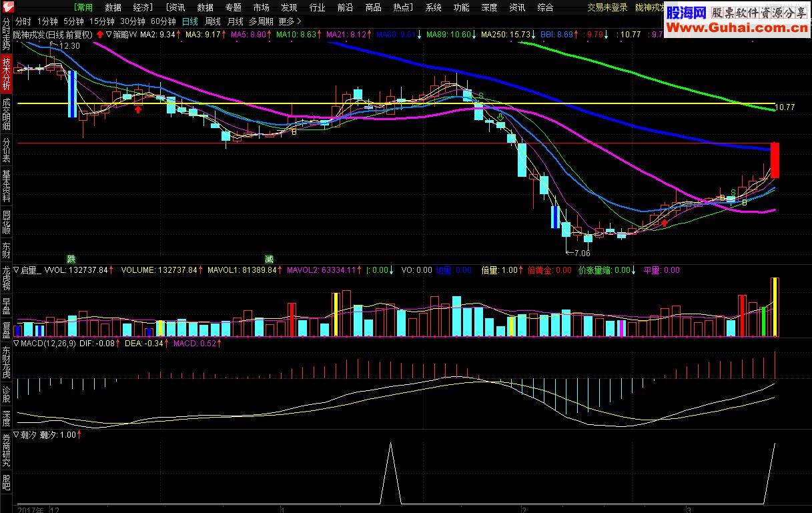Click the red up-arrow beside 陇神戎发(日线,前复权)
The width and height of the screenshot is (812, 513).
[x=99, y=34]
